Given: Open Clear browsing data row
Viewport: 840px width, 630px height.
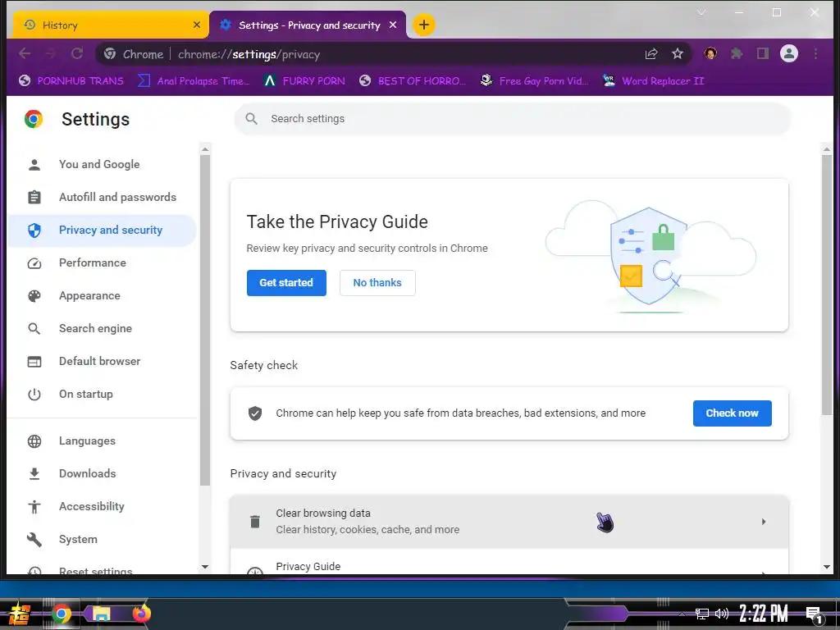Looking at the screenshot, I should 509,521.
